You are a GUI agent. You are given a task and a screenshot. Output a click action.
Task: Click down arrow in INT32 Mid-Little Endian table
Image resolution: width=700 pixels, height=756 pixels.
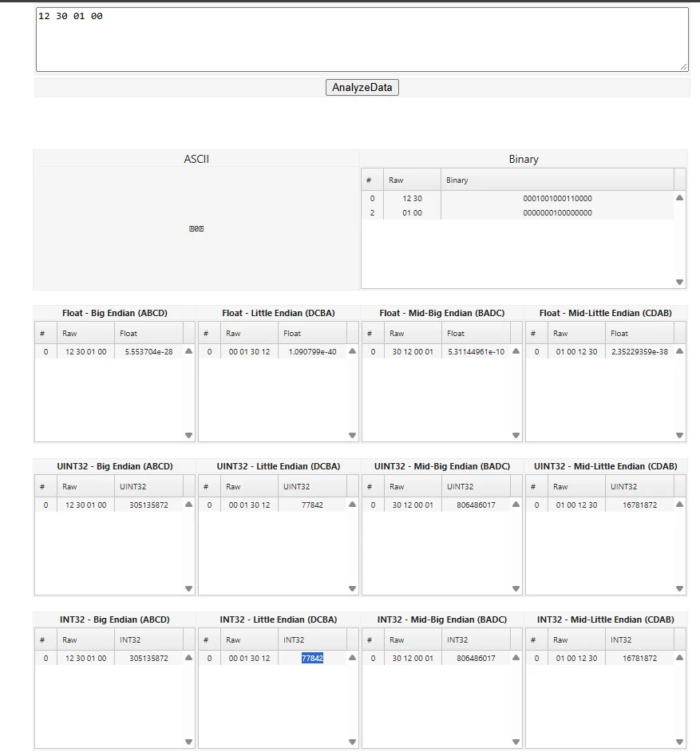coord(680,742)
